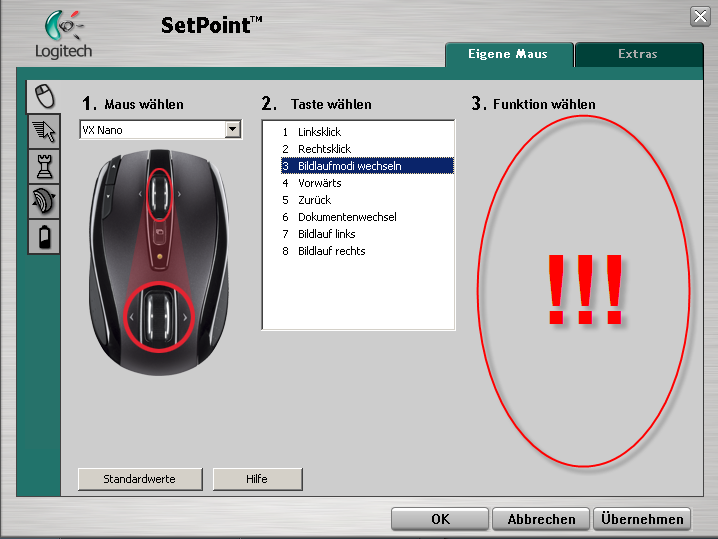Viewport: 718px width, 539px height.
Task: Select 1 Linksklick in the button list
Action: point(367,132)
